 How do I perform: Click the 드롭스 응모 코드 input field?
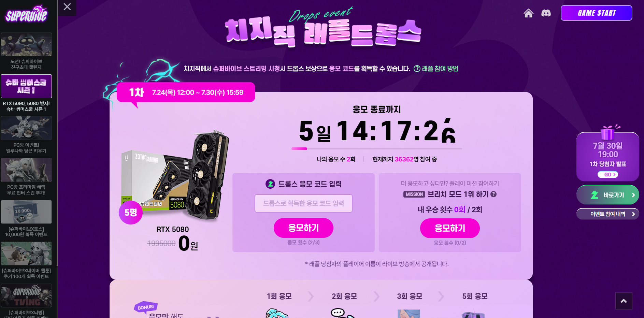[x=303, y=203]
